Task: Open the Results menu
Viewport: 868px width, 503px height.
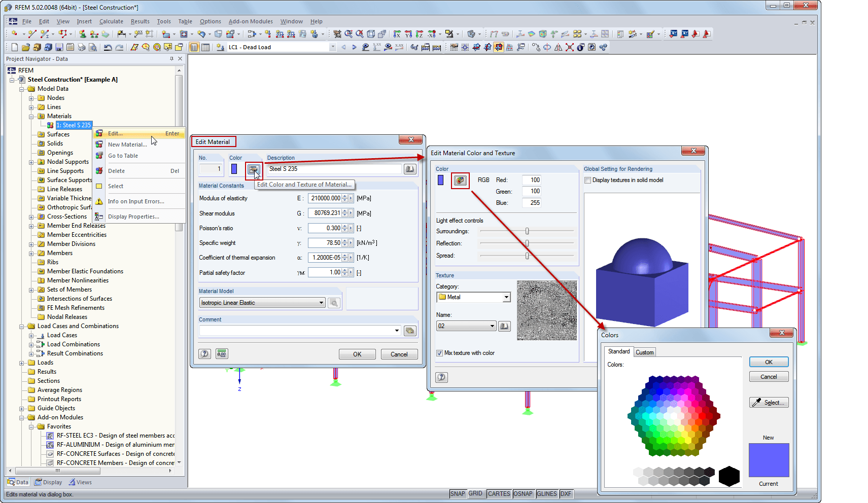Action: pyautogui.click(x=140, y=21)
